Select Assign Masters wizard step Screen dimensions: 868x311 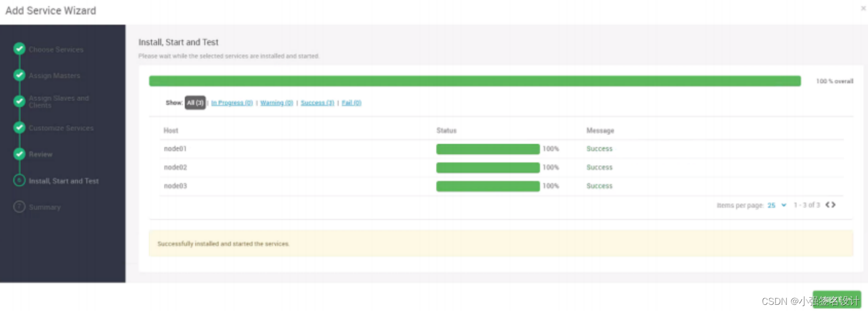[54, 76]
